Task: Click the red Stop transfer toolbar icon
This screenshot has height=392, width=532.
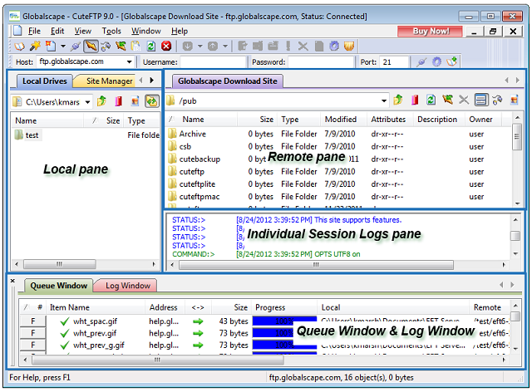Action: coord(166,47)
